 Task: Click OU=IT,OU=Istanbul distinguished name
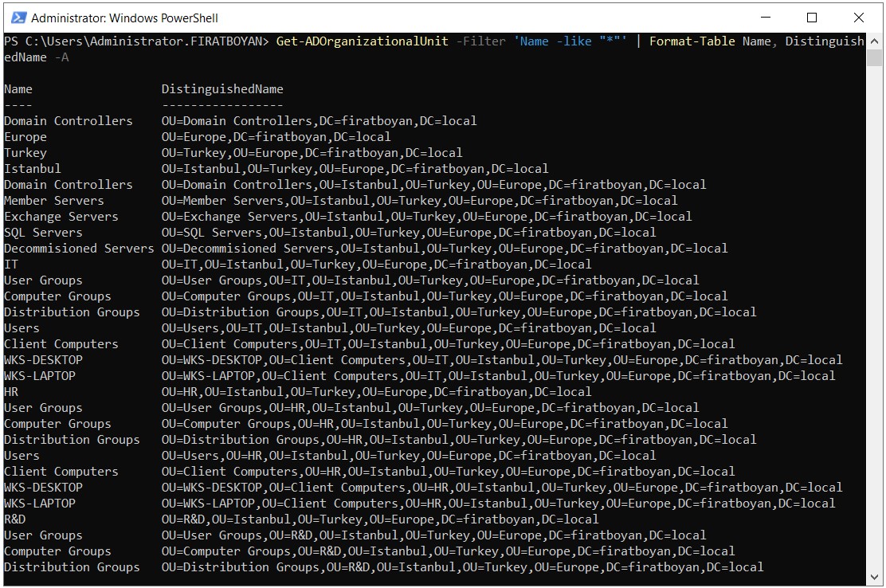tap(376, 265)
